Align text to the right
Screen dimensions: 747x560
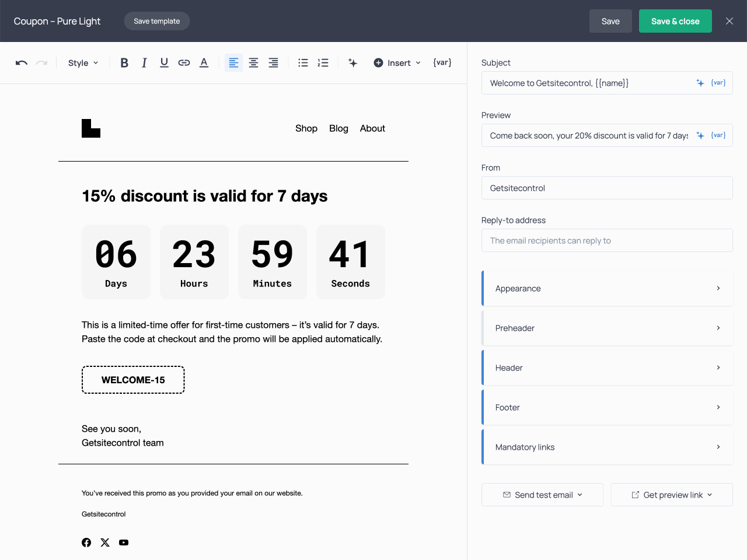[273, 63]
